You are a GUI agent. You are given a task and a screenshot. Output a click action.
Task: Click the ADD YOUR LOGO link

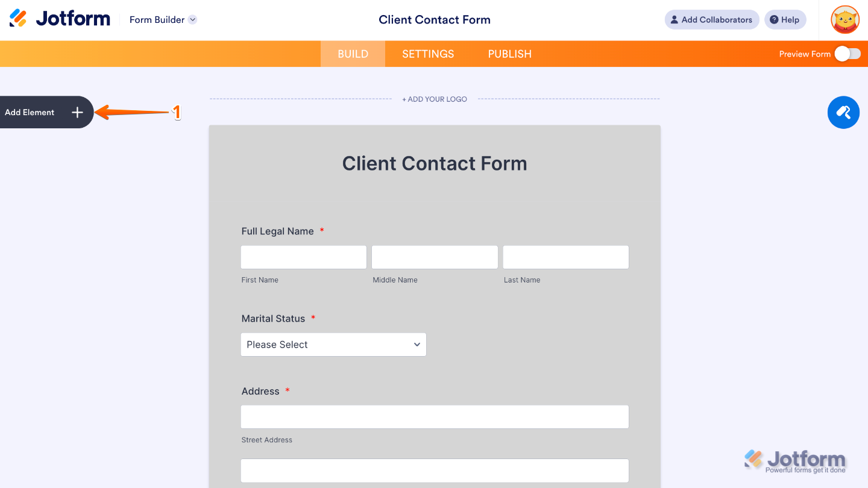click(x=435, y=99)
